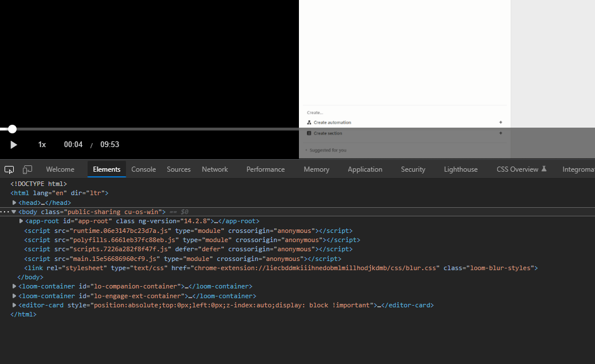Expand the editor-card element node
The width and height of the screenshot is (595, 364).
pos(14,305)
